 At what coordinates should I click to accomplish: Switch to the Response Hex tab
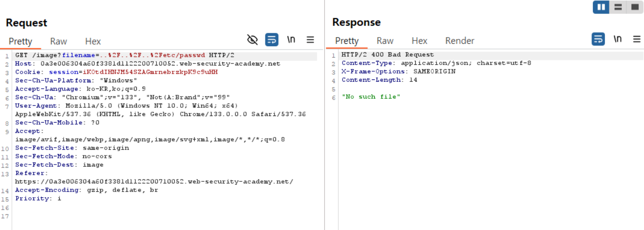(x=420, y=41)
